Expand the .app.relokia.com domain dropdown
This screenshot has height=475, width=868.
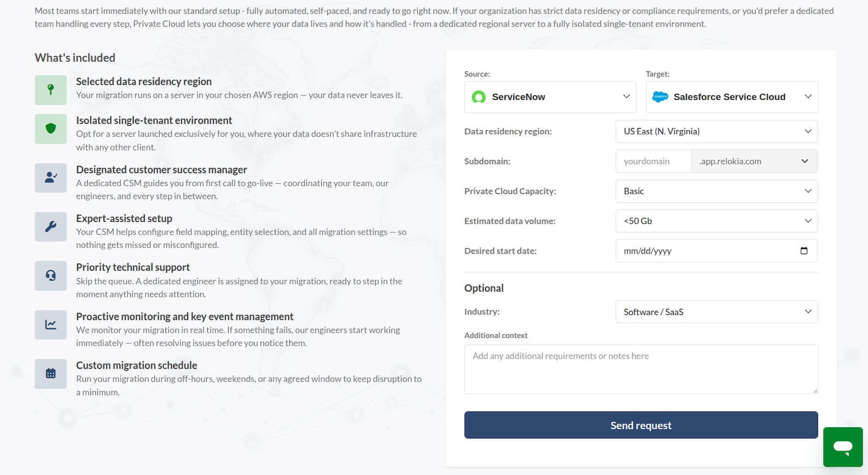(754, 161)
